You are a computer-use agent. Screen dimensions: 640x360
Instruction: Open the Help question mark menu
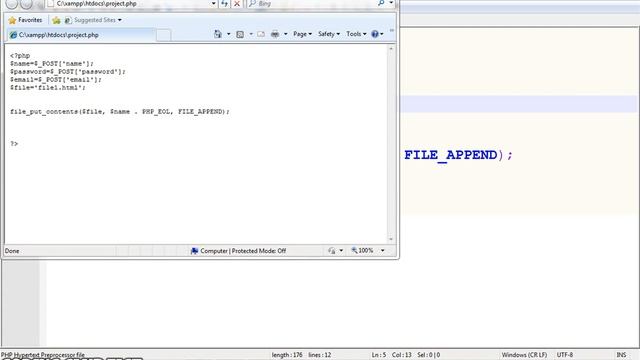coord(377,34)
